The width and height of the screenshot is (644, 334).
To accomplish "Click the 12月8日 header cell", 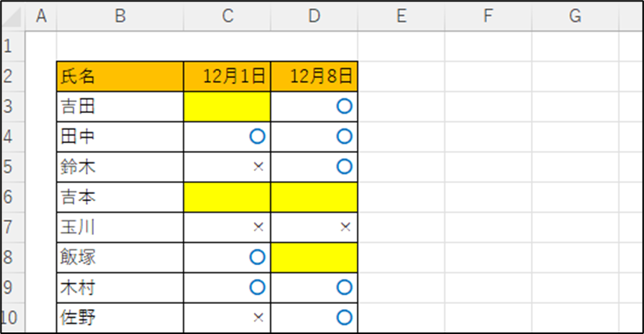I will point(314,77).
